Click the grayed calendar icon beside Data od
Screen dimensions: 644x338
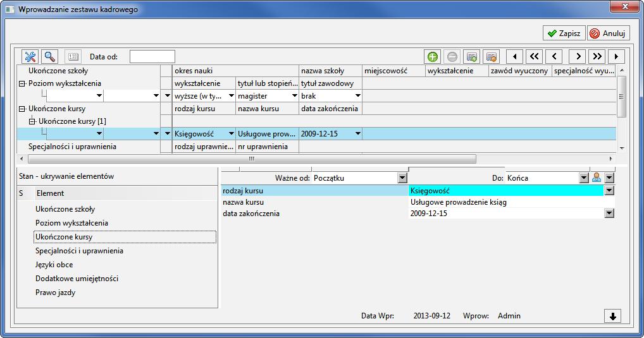(x=73, y=57)
